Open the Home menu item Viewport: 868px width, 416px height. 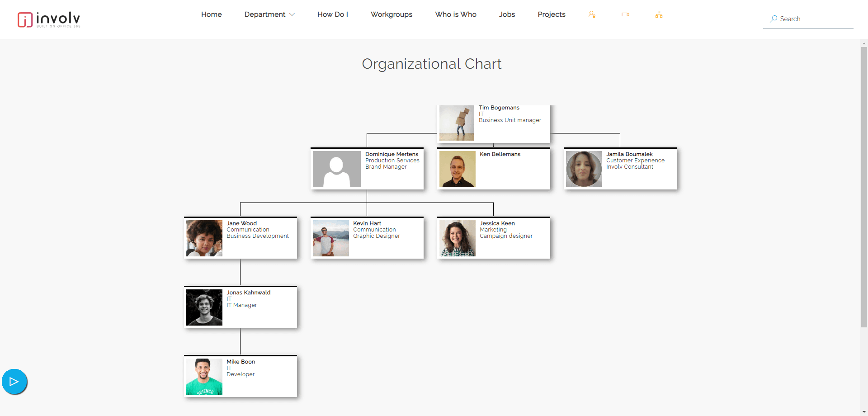coord(211,14)
